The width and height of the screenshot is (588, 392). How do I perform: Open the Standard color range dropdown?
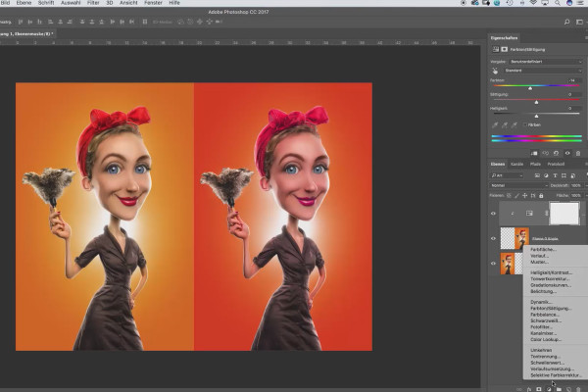pyautogui.click(x=543, y=71)
